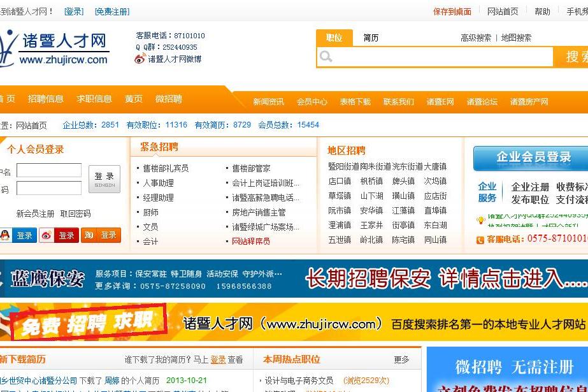Click the 帮助 link
Screen dimensions: 588x392
coord(542,11)
